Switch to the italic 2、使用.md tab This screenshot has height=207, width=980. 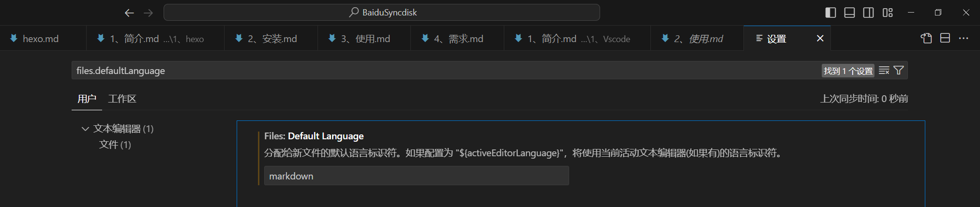point(697,38)
